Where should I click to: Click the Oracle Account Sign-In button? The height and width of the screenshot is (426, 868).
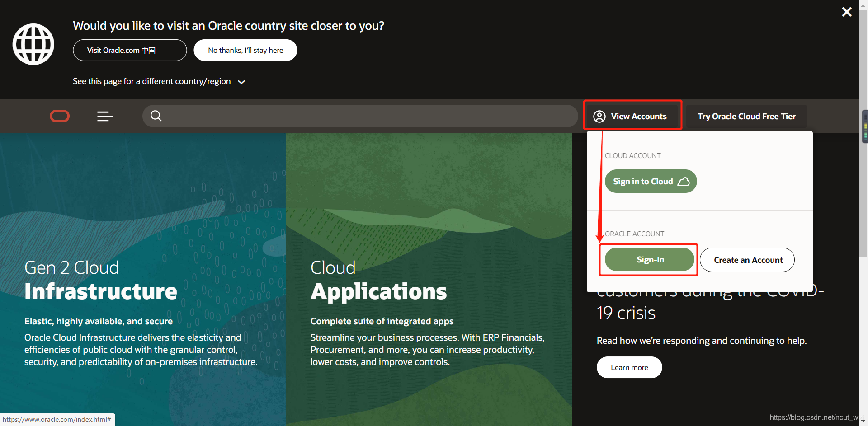coord(650,259)
